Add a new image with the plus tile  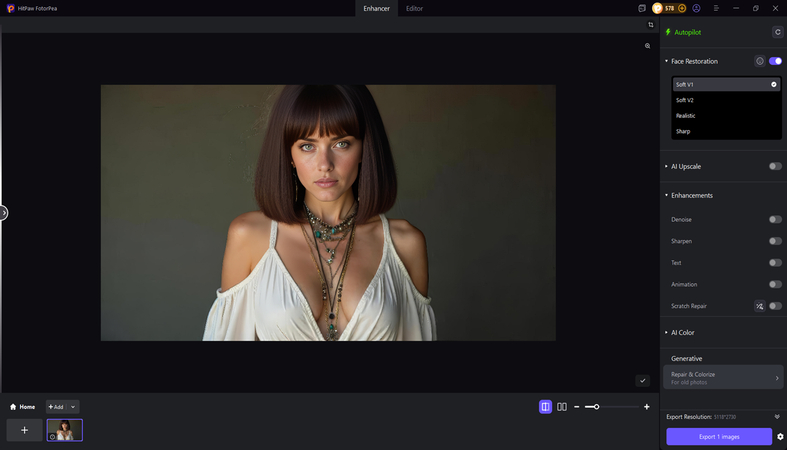coord(24,430)
